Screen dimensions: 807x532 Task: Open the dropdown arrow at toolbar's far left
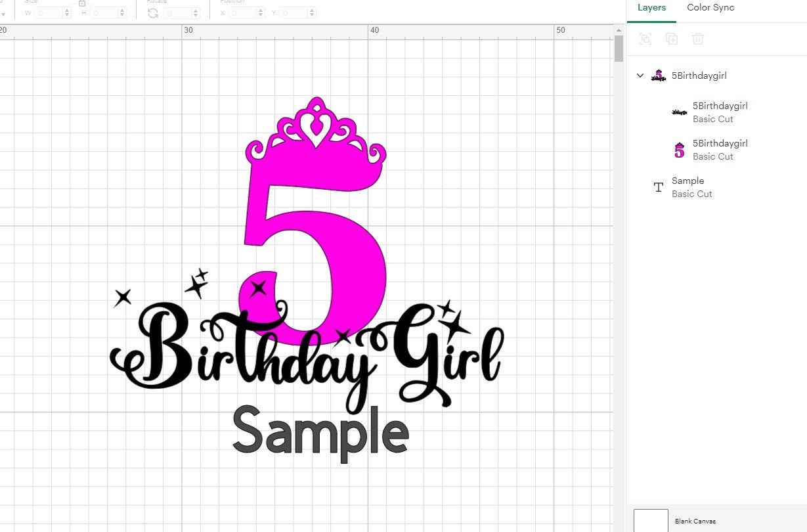tap(2, 14)
